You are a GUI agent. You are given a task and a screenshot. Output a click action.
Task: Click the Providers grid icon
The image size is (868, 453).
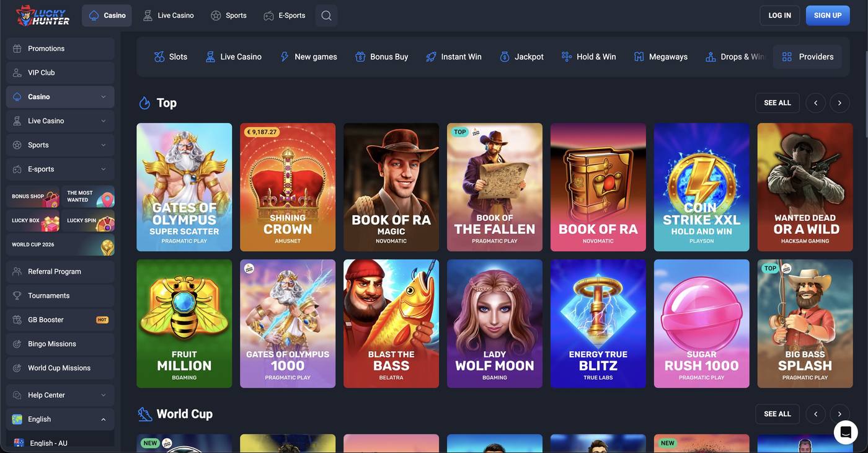coord(787,56)
